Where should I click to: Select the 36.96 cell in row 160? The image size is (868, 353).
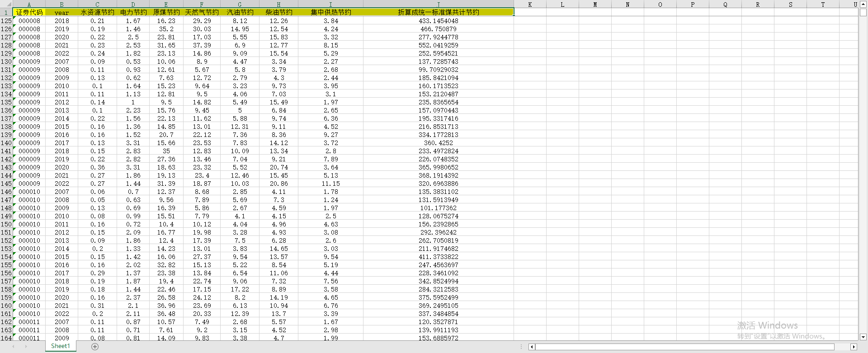[x=166, y=306]
